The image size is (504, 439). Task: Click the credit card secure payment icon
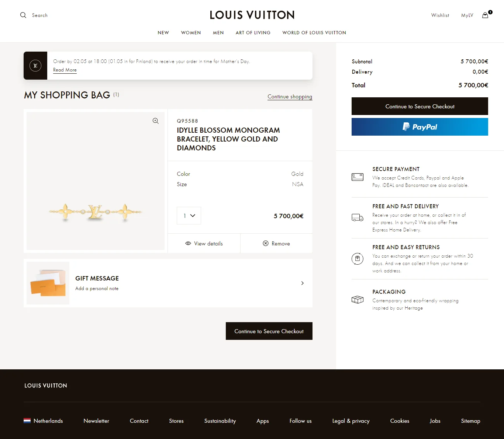click(358, 177)
